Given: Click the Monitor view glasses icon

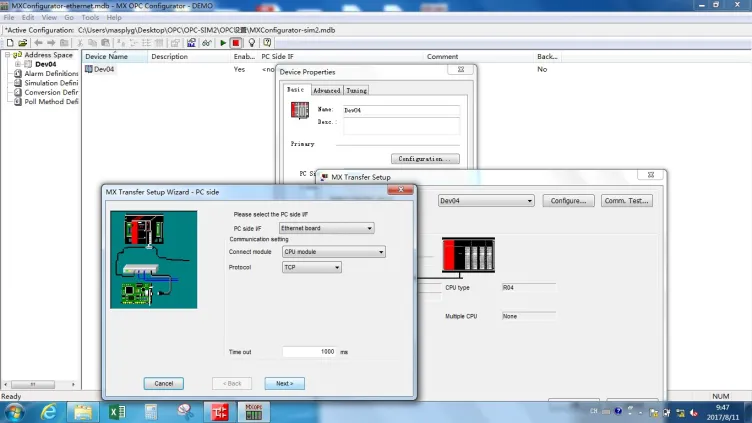Looking at the screenshot, I should point(207,43).
